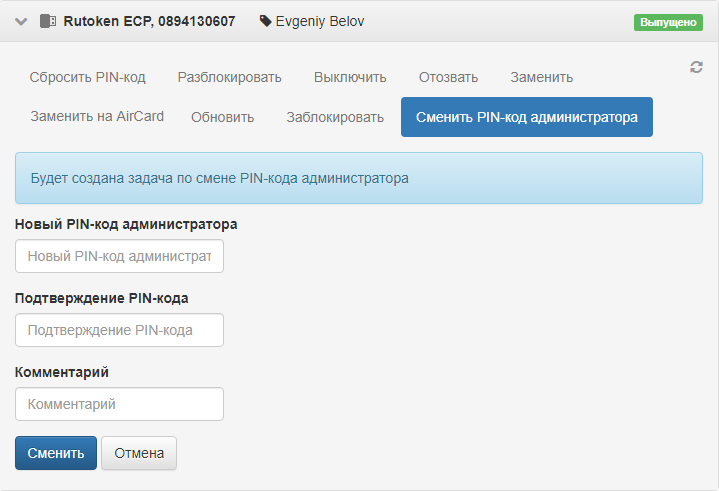Click the Комментарий text field
719x491 pixels.
[119, 404]
